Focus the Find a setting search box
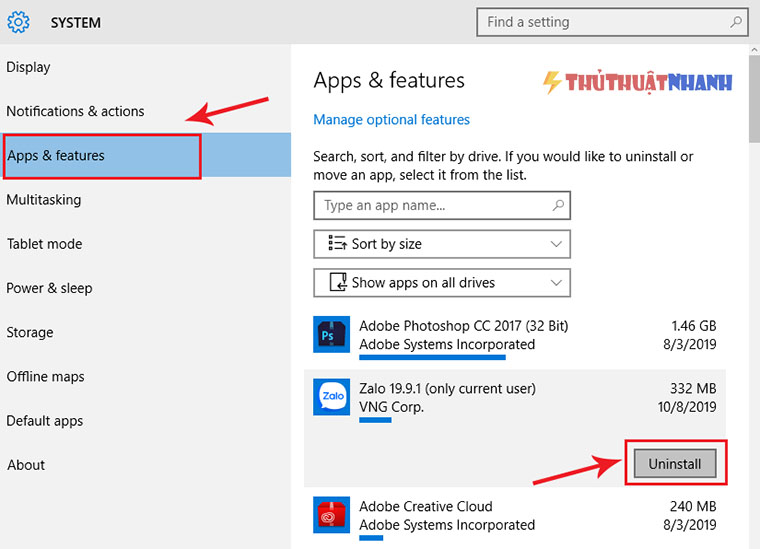This screenshot has width=760, height=549. tap(612, 22)
